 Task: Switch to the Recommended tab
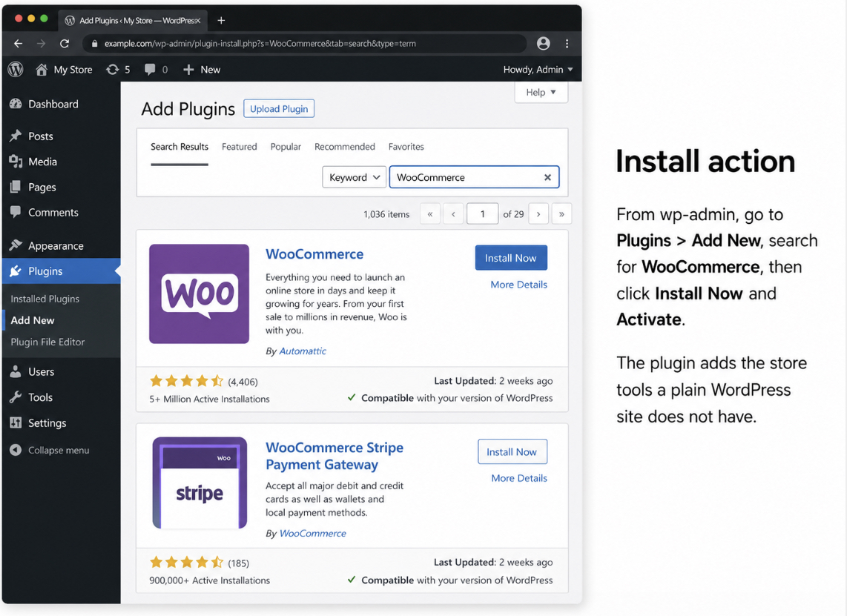click(x=345, y=146)
